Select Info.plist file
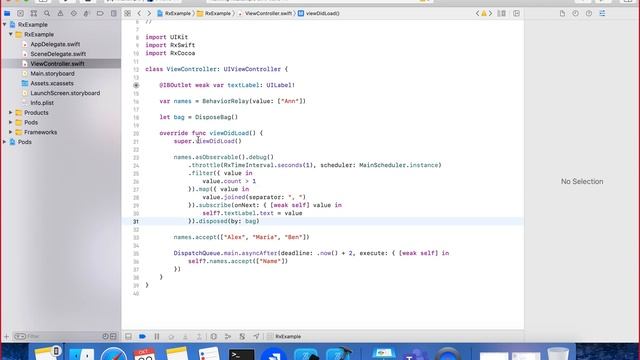The width and height of the screenshot is (640, 360). (42, 103)
